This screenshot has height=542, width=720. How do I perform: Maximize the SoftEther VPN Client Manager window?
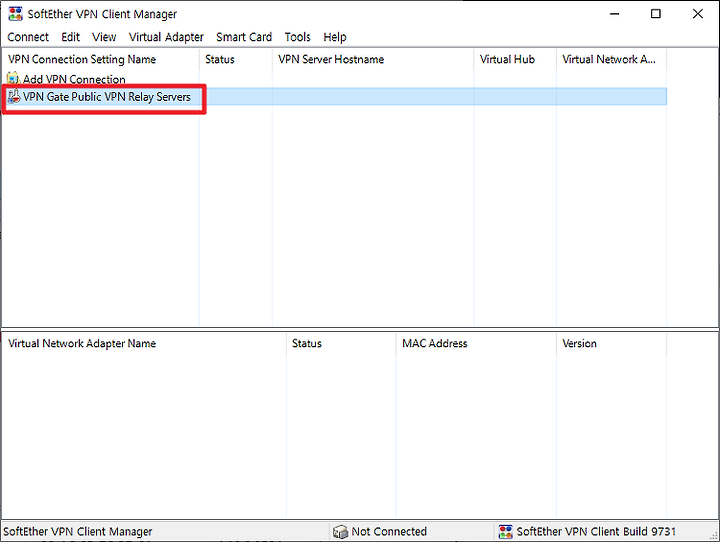click(656, 14)
